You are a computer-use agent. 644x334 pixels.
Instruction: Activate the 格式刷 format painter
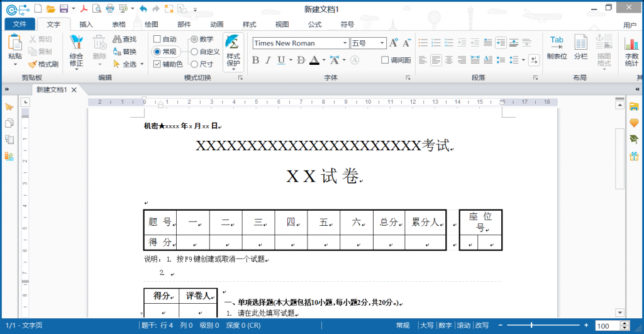coord(43,64)
